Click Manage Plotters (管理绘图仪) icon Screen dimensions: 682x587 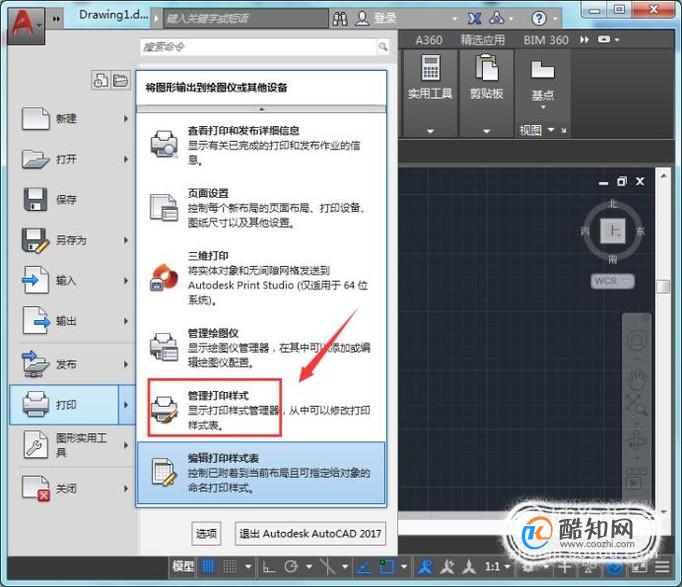click(164, 347)
